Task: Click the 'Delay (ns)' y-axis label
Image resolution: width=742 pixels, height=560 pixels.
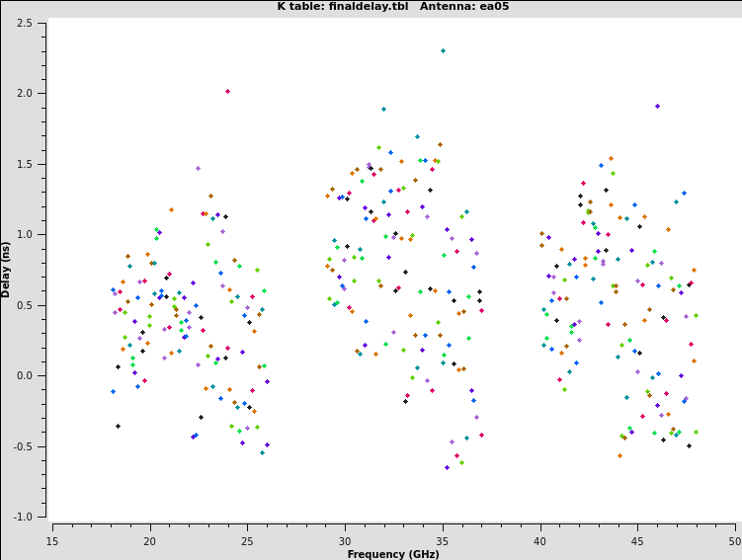Action: (6, 270)
